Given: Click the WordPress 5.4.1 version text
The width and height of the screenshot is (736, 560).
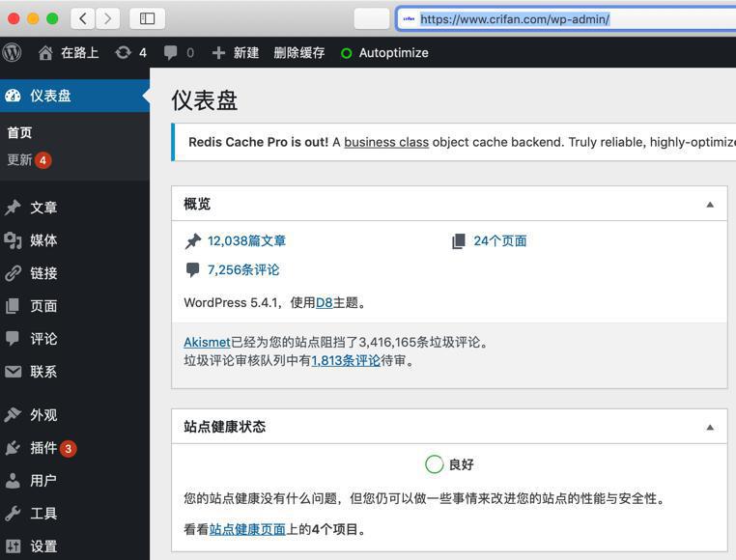Looking at the screenshot, I should (230, 303).
